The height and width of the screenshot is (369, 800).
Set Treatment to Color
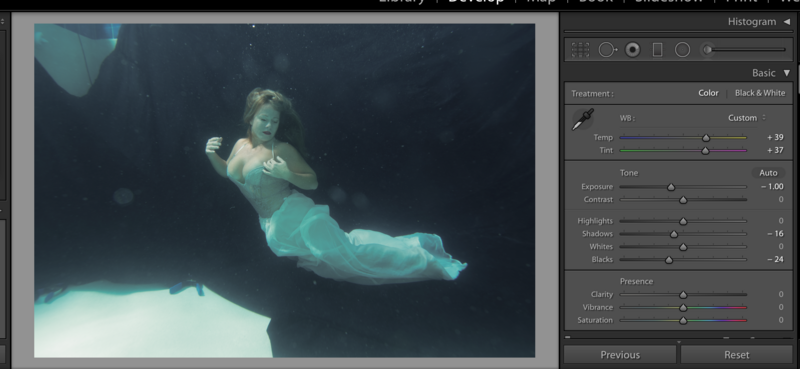tap(708, 93)
